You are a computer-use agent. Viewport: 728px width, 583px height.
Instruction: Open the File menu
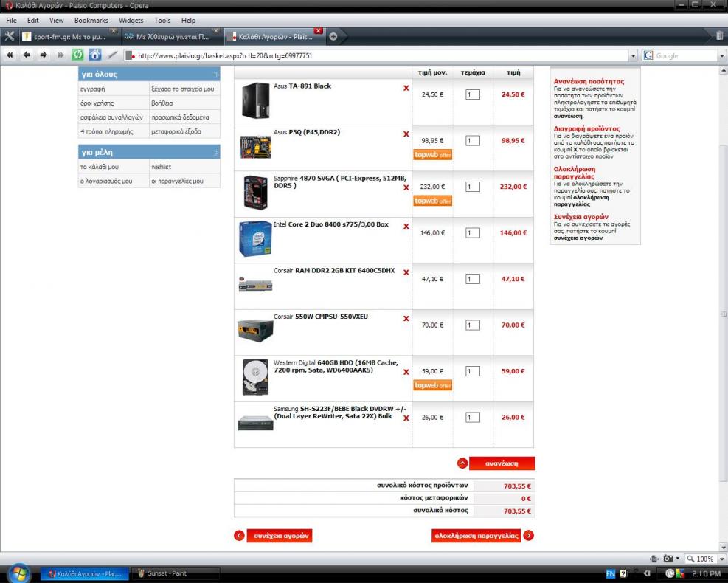tap(11, 21)
